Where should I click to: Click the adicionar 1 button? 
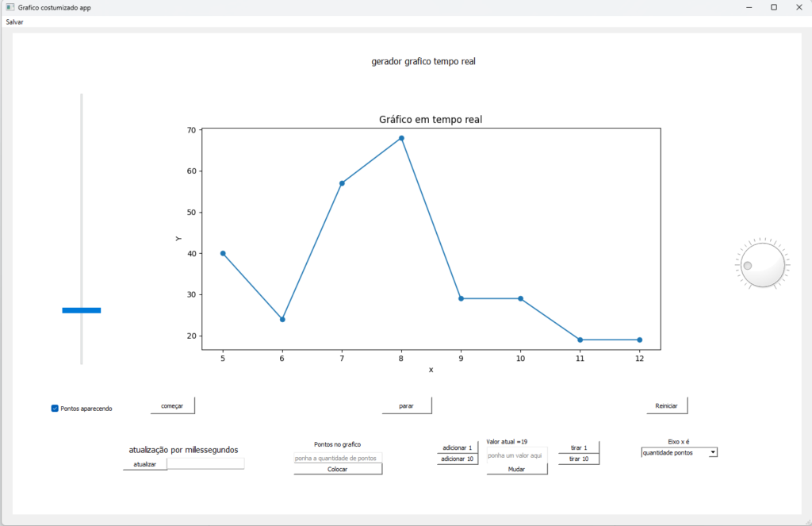(x=457, y=447)
